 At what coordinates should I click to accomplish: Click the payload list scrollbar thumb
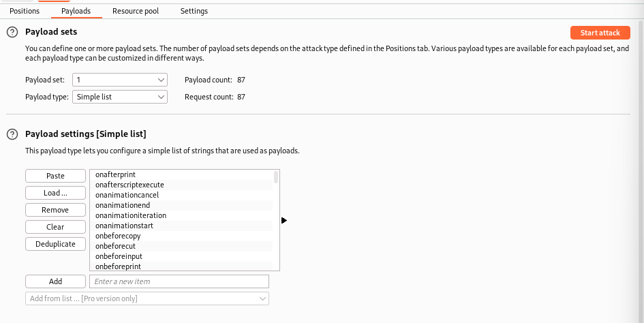pyautogui.click(x=276, y=177)
